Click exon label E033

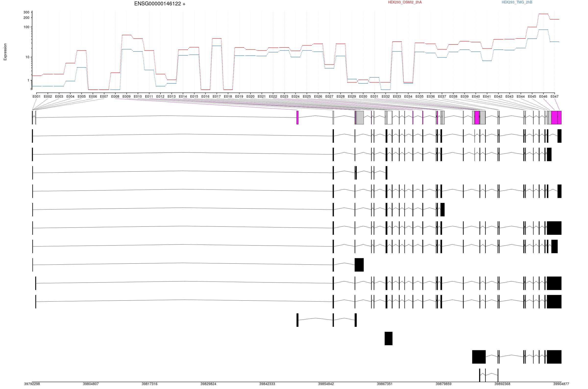(397, 96)
